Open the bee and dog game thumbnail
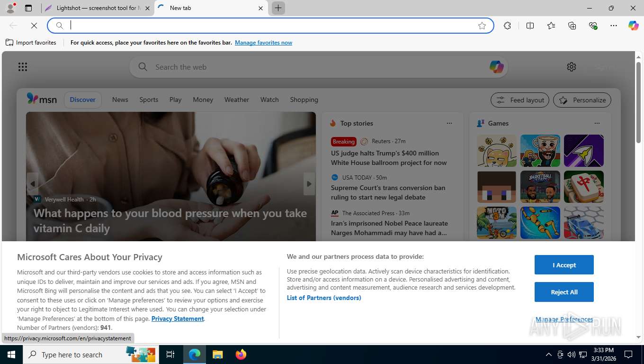 pyautogui.click(x=496, y=151)
